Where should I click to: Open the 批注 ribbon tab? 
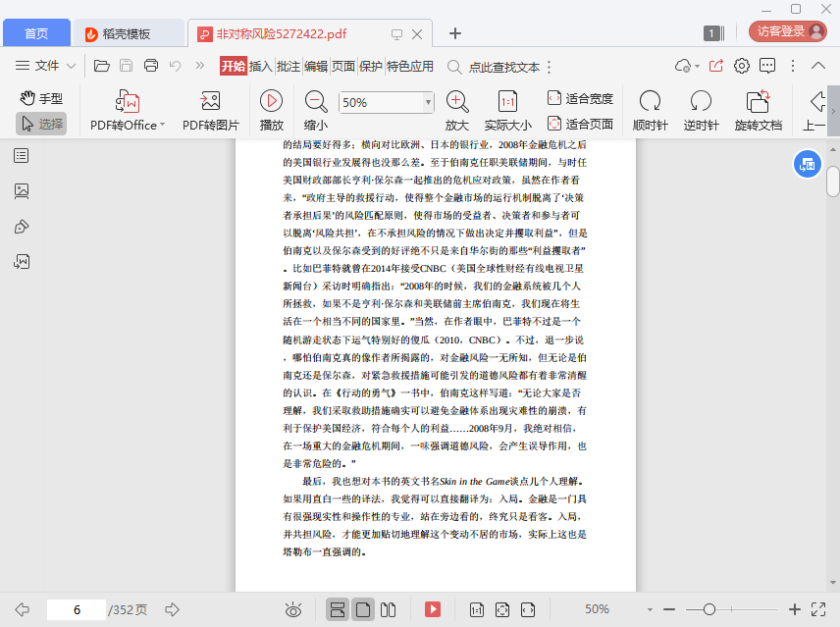289,67
